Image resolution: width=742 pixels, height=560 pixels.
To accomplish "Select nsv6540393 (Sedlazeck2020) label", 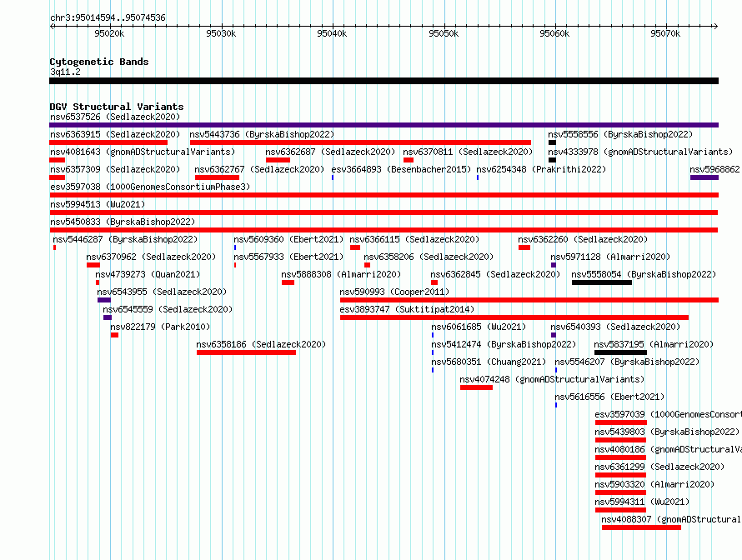I will pyautogui.click(x=615, y=327).
